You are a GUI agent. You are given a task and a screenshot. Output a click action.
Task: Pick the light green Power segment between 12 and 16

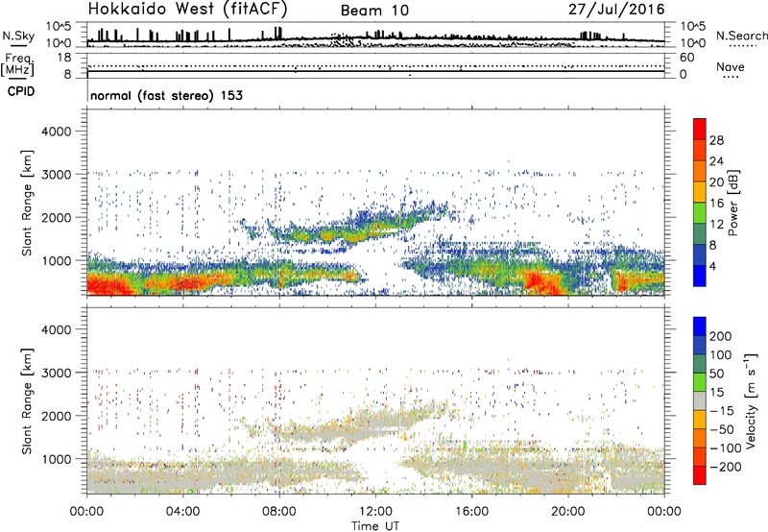[700, 213]
